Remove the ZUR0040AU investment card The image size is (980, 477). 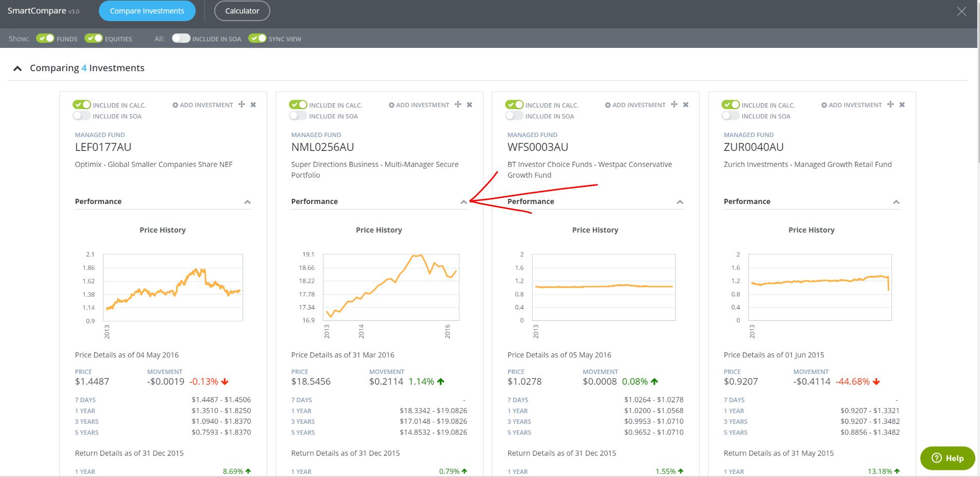tap(902, 105)
